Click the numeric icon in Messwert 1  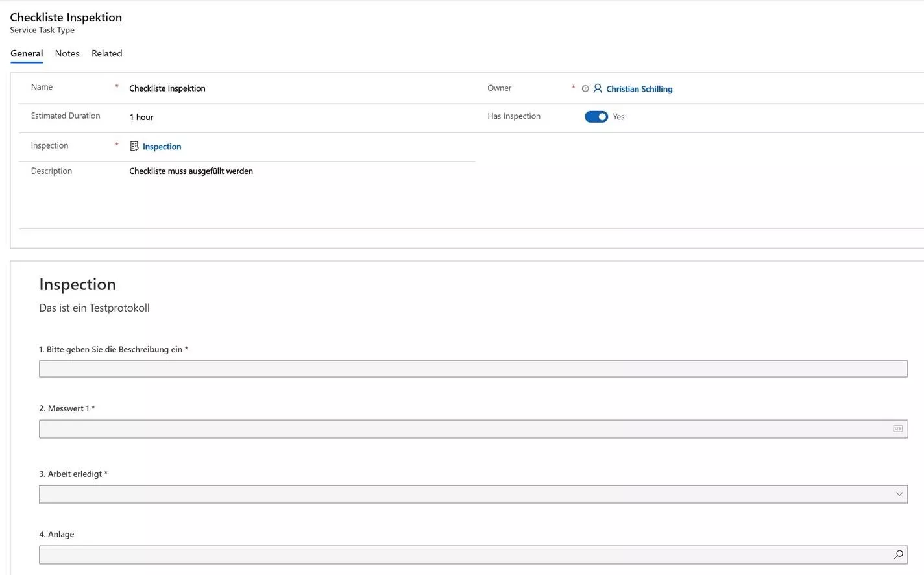point(897,429)
